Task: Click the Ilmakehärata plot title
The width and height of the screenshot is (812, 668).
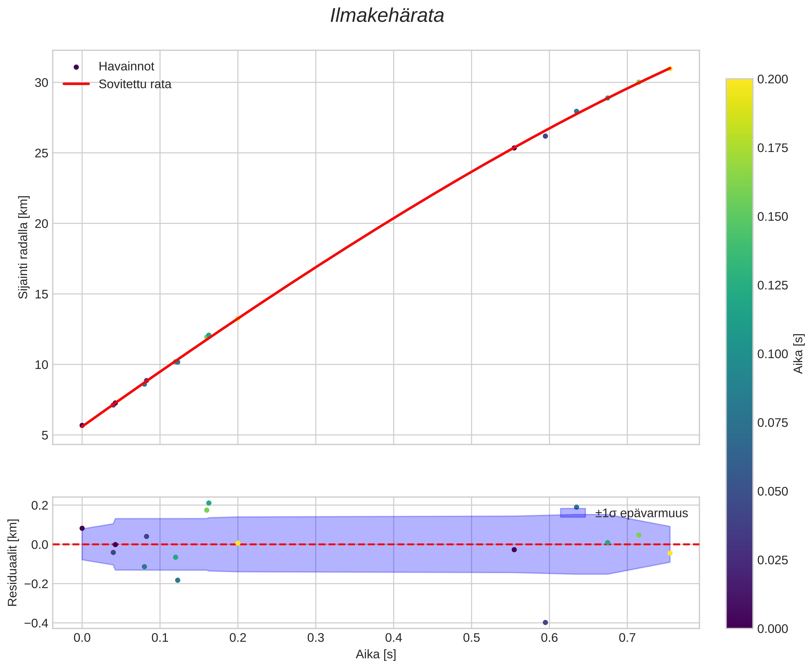Action: coord(387,16)
